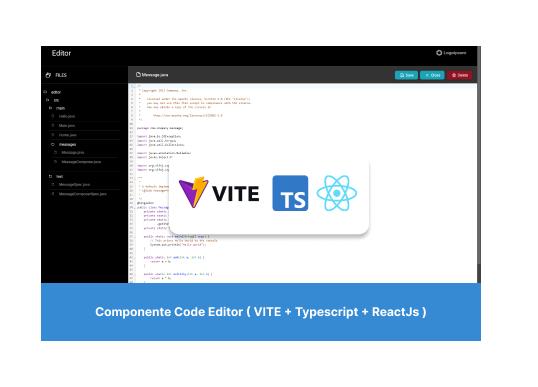Image resolution: width=538 pixels, height=387 pixels.
Task: Collapse the test folder
Action: (56, 176)
